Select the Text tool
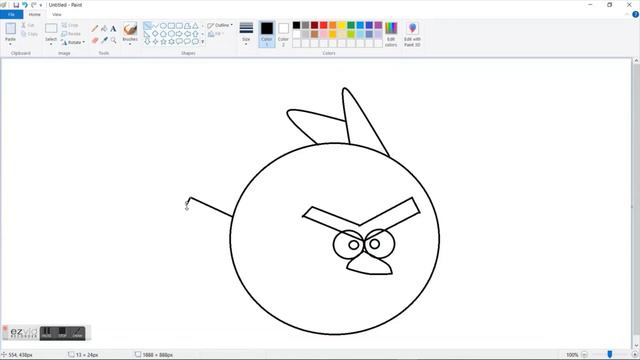Image resolution: width=640 pixels, height=360 pixels. (x=113, y=29)
